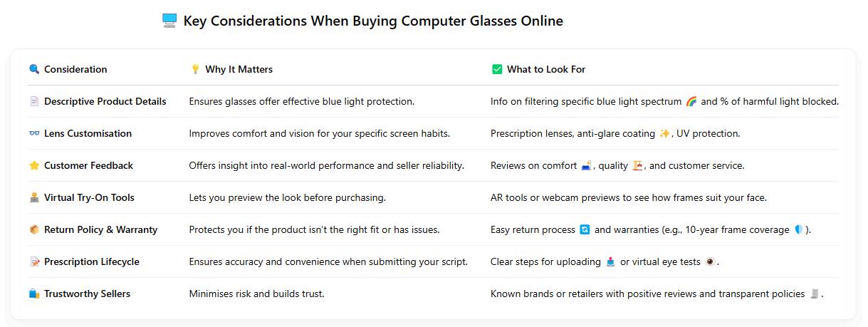Click the shield icon after 10-year frame coverage
The height and width of the screenshot is (327, 868).
(x=798, y=229)
